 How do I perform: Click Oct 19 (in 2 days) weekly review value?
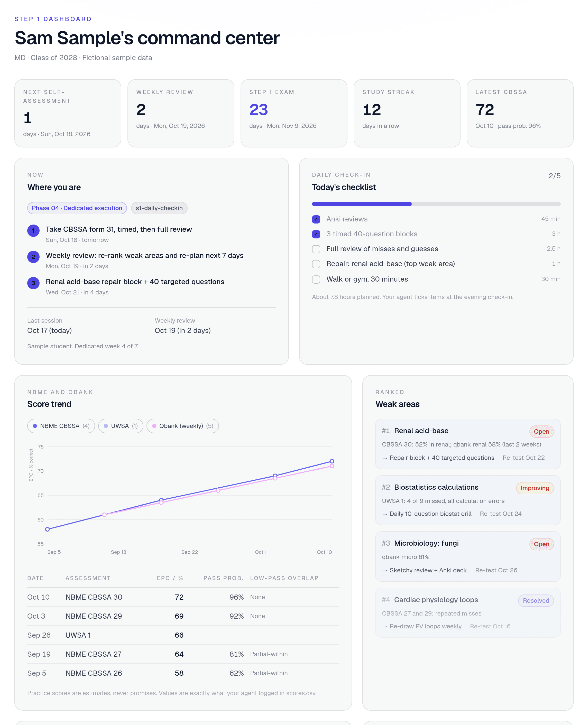[182, 330]
